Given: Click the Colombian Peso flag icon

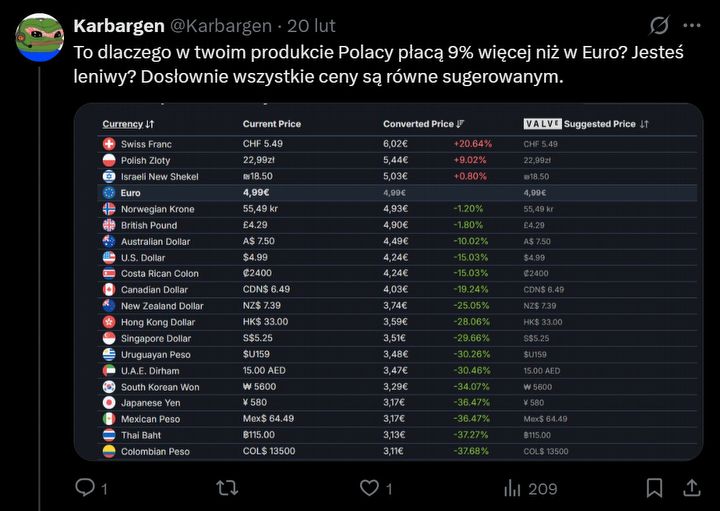Looking at the screenshot, I should pos(109,451).
